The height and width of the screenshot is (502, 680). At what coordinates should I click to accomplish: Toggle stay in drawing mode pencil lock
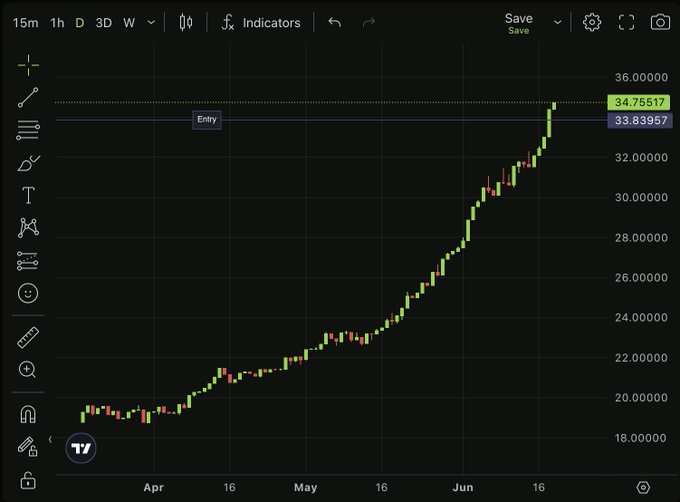pos(27,447)
